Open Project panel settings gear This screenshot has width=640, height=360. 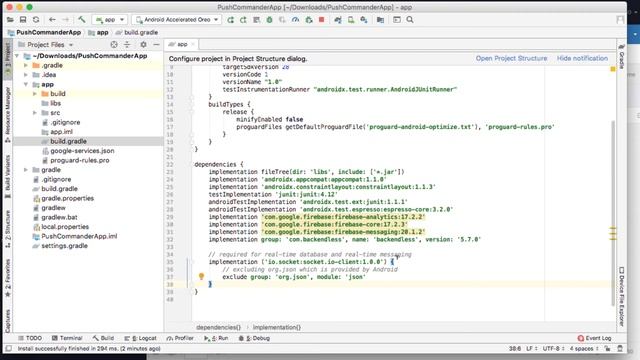143,44
